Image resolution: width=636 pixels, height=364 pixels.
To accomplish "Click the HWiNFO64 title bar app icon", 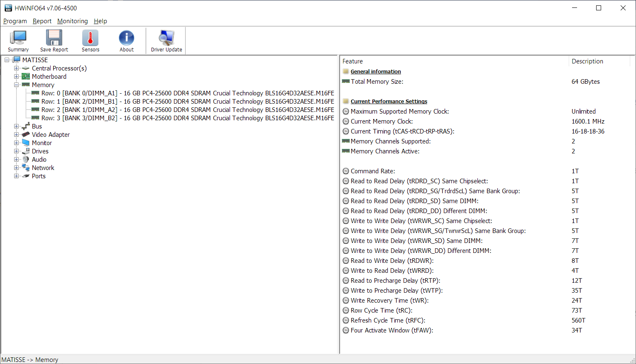I will 8,8.
